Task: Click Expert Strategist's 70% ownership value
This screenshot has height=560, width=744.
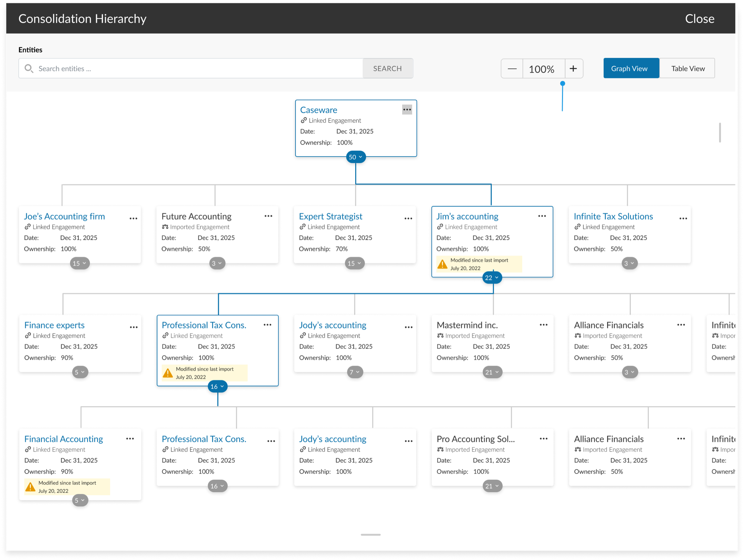Action: pyautogui.click(x=341, y=249)
